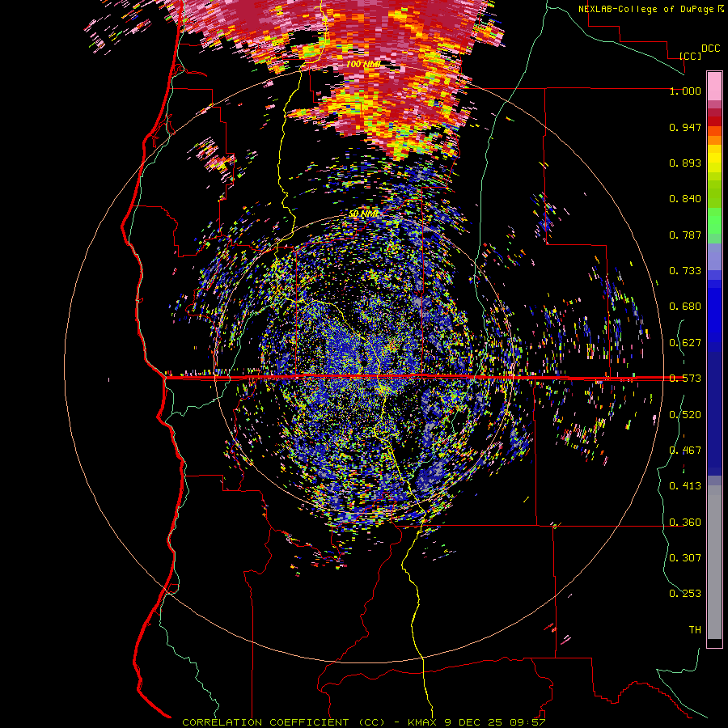Select the 0.787 scale value
This screenshot has width=728, height=728.
pos(685,235)
